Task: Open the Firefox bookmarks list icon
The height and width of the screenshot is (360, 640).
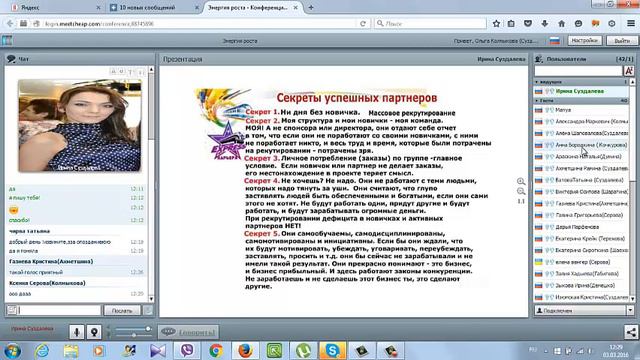Action: coord(511,24)
